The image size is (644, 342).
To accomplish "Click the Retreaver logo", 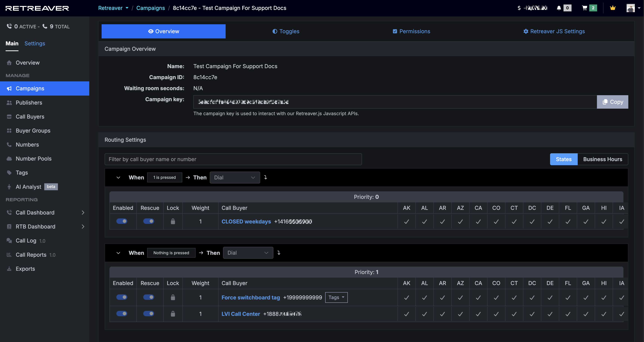I will coord(37,8).
